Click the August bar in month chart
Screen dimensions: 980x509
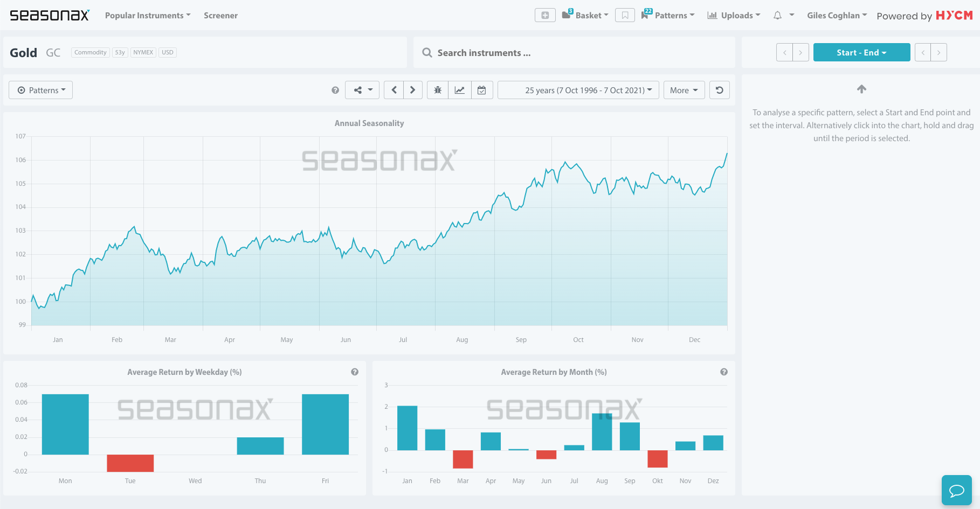(x=602, y=432)
